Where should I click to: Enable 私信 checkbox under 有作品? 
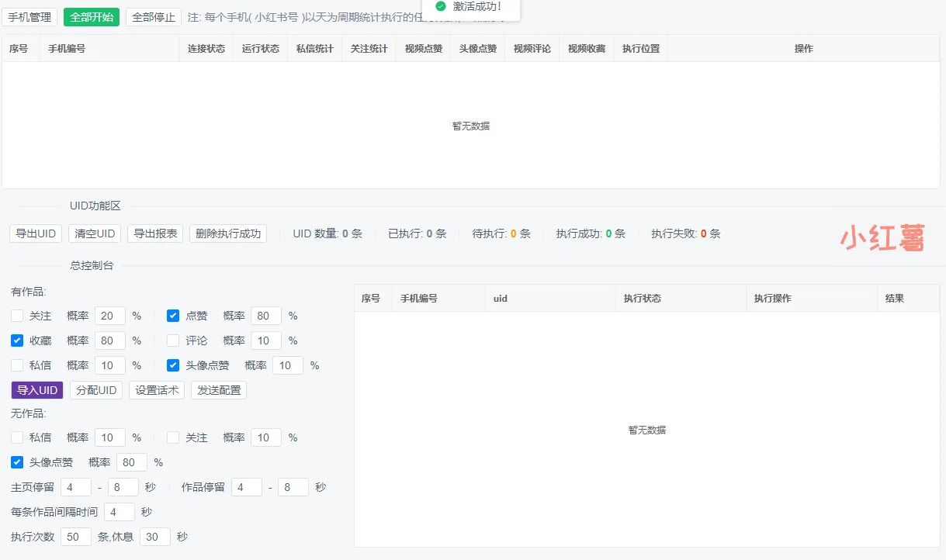pos(17,365)
